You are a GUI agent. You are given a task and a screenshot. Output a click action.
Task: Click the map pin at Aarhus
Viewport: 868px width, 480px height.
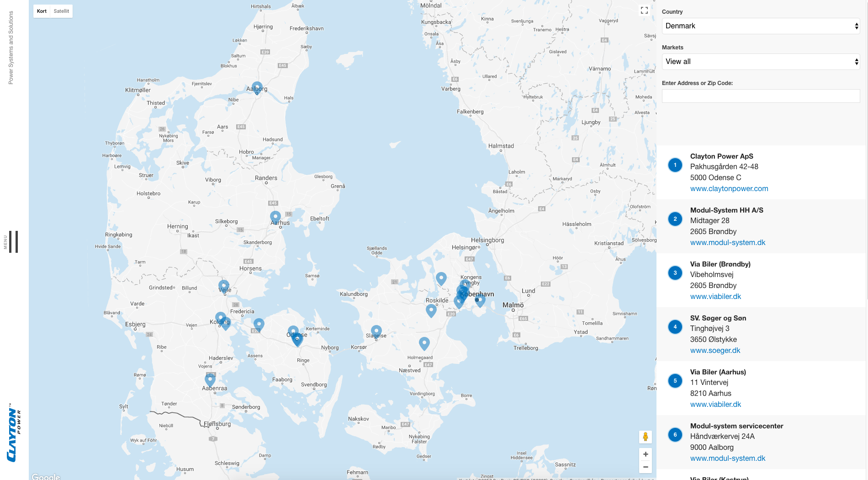275,217
